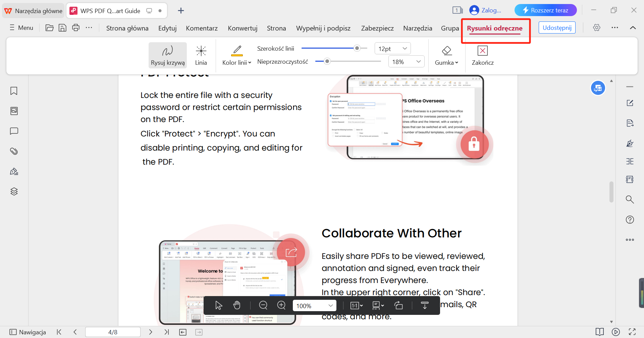Click the edit note icon in right sidebar
The image size is (644, 338).
coord(630,103)
